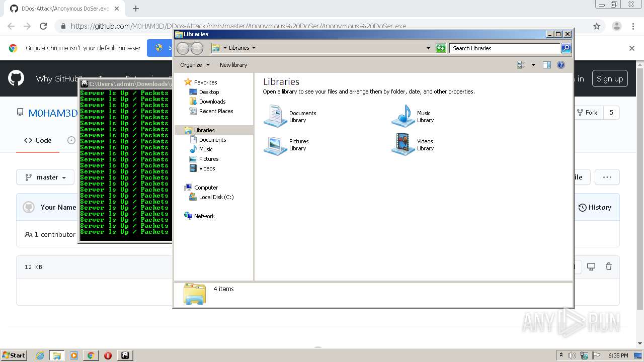Open file in GitHub Desktop icon
The image size is (644, 362).
(591, 266)
